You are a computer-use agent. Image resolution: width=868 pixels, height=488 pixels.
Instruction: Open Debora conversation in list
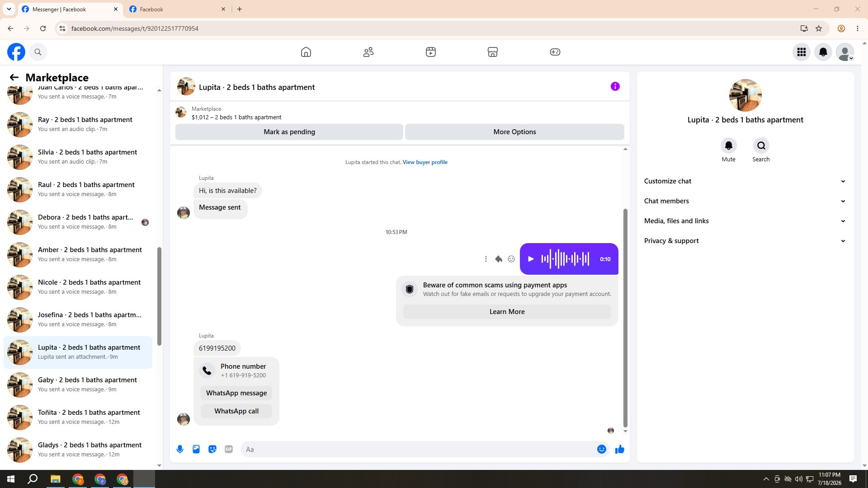[78, 222]
